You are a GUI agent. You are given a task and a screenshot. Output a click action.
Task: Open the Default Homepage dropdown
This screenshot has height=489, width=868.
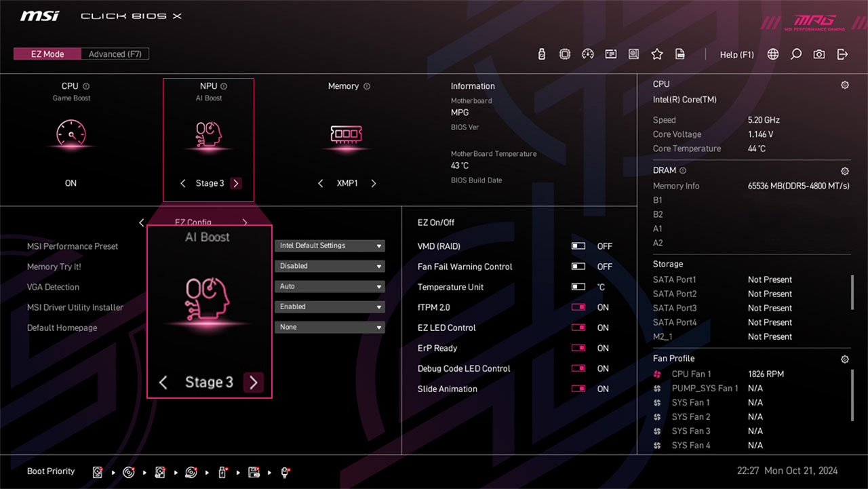coord(330,327)
